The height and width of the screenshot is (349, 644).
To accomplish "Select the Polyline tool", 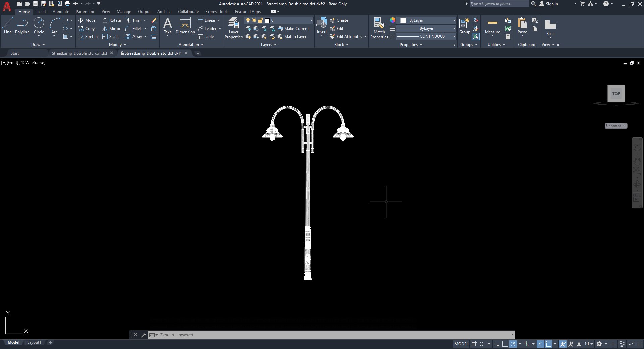I will (x=22, y=26).
